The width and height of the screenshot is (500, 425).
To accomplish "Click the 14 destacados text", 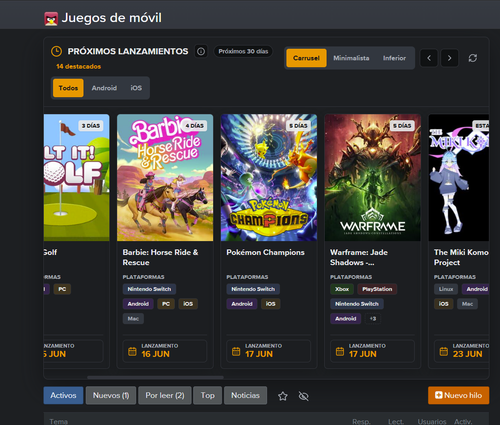I will pos(79,67).
